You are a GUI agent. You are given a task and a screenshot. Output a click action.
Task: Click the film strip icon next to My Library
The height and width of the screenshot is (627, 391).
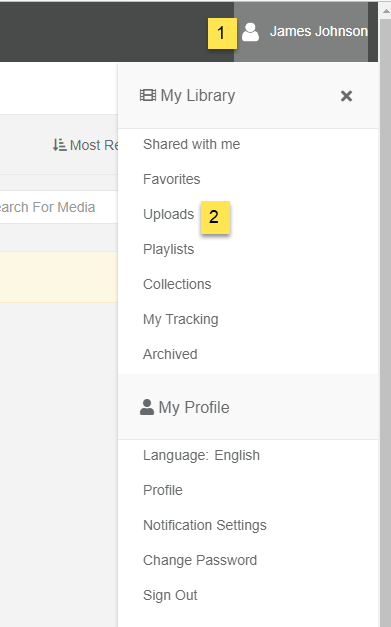pos(148,95)
